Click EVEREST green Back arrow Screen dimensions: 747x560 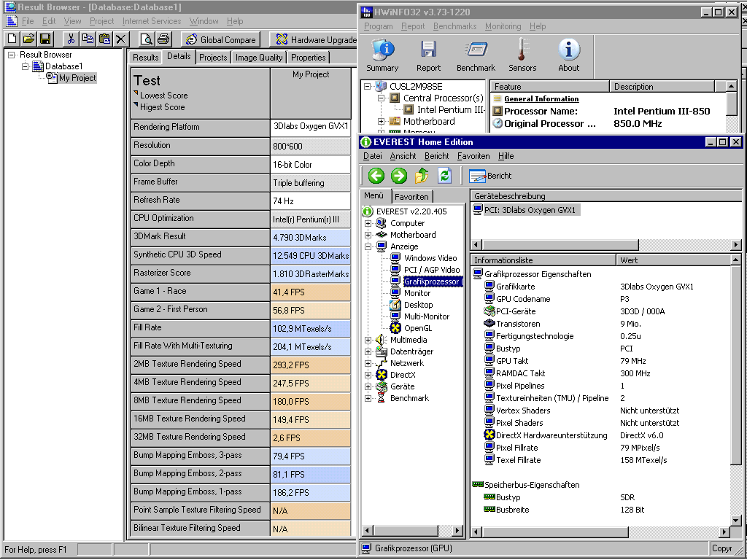point(376,176)
